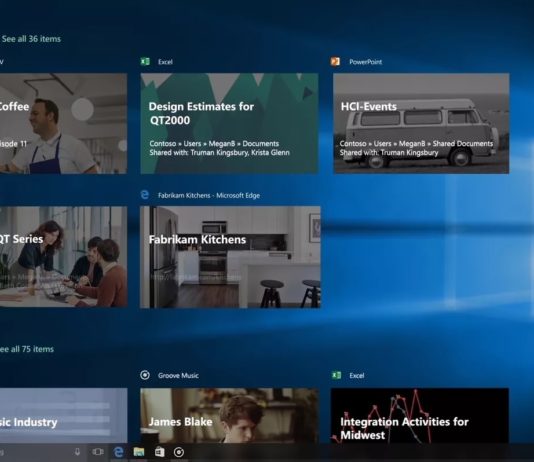Screen dimensions: 534x462
Task: Click the Task View button in the taskbar
Action: (98, 452)
